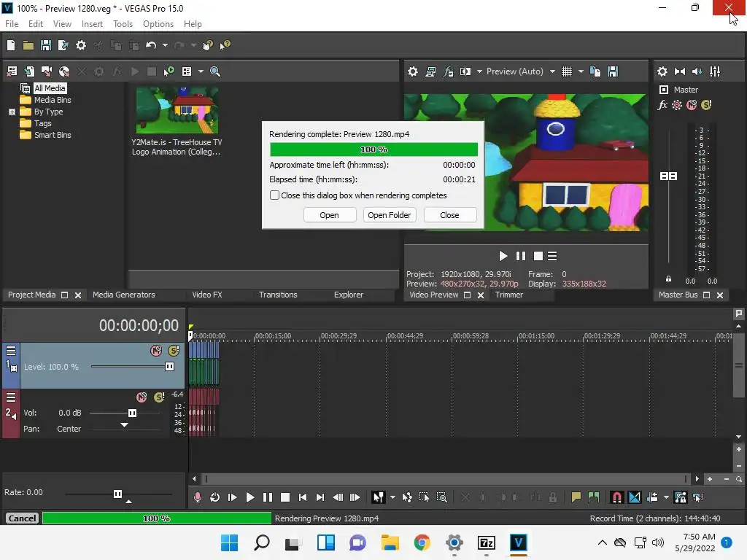Viewport: 747px width, 560px height.
Task: Click the audio track Vol slider handle
Action: coord(133,413)
